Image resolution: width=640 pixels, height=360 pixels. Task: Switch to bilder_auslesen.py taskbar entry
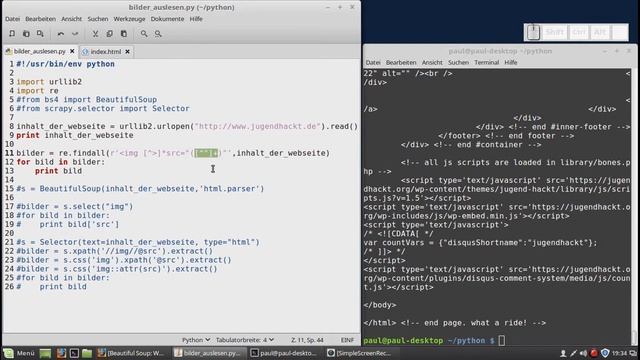pos(208,353)
